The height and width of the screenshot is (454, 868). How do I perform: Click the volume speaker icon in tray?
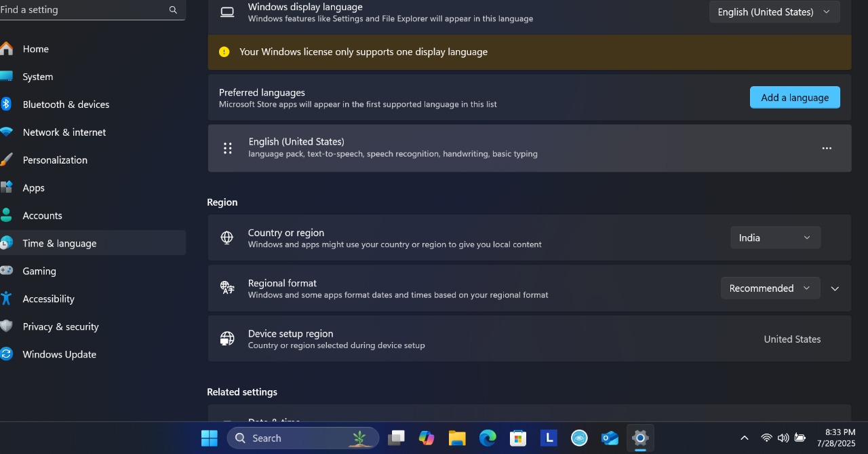[x=783, y=438]
